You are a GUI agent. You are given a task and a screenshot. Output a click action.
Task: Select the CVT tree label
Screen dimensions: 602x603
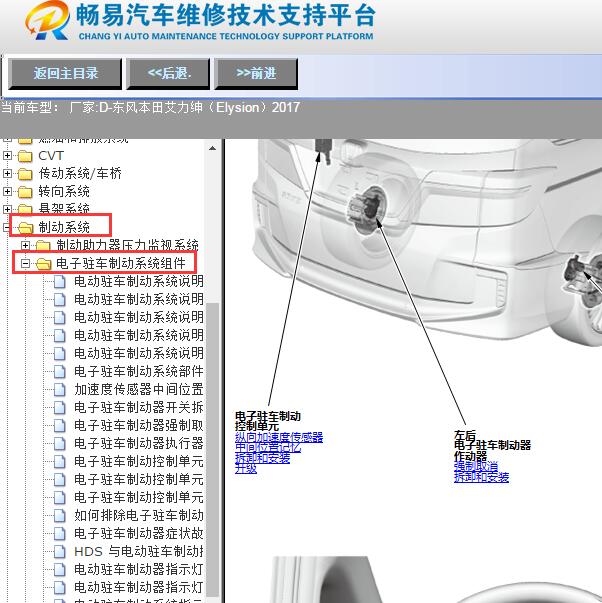pyautogui.click(x=51, y=156)
